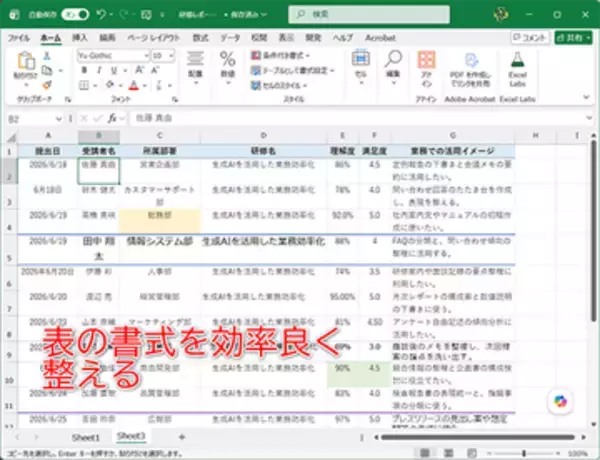Open the Font Color dropdown arrow
The height and width of the screenshot is (460, 600).
point(145,85)
